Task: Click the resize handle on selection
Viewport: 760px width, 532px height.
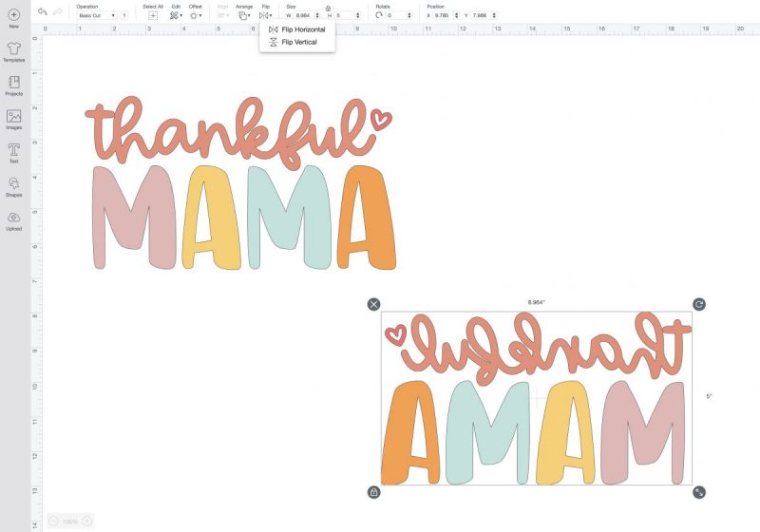Action: 699,492
